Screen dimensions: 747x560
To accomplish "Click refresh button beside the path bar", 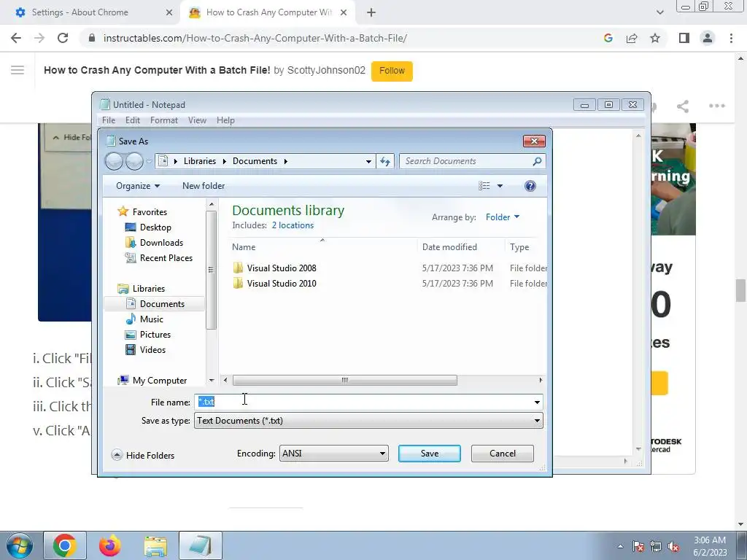I will (385, 161).
